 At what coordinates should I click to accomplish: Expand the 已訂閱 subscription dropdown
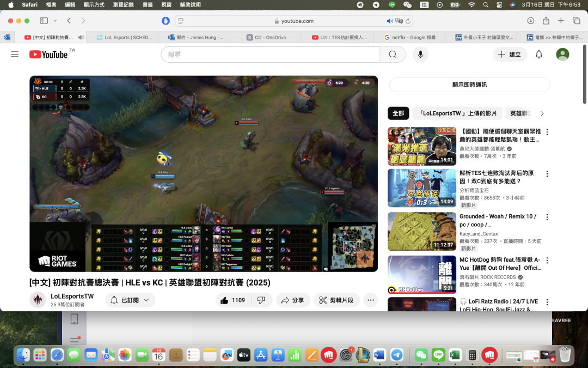[130, 300]
